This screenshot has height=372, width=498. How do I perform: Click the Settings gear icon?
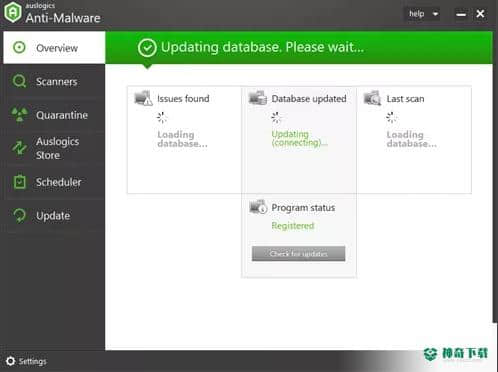[10, 361]
